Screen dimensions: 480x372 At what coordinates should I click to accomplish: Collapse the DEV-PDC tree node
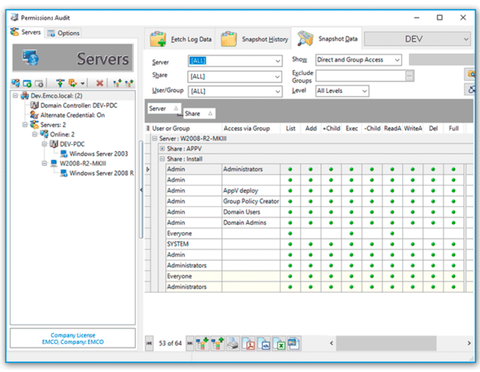pos(44,144)
